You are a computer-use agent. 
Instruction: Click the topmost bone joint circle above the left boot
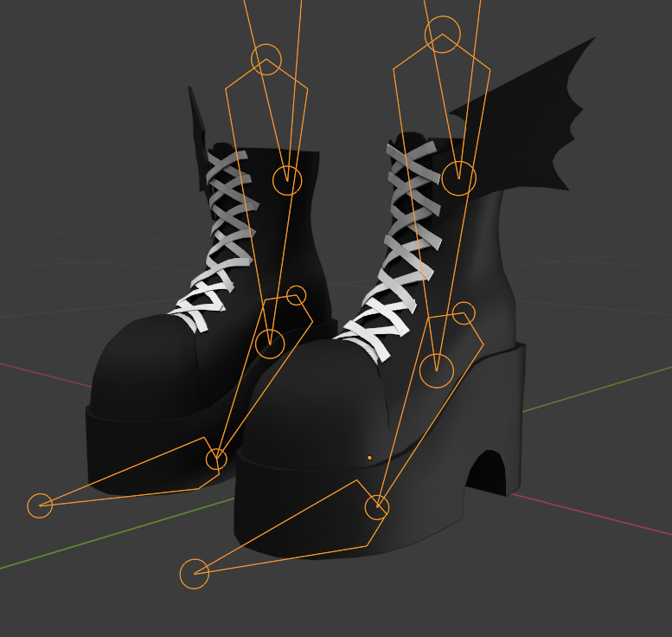[266, 59]
